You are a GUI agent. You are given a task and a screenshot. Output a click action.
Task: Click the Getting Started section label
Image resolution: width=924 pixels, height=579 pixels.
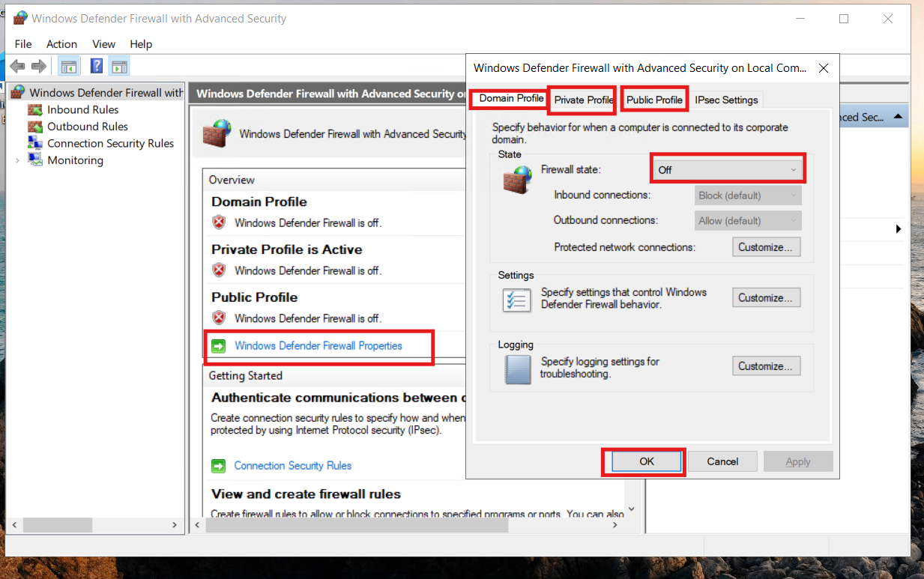coord(246,375)
